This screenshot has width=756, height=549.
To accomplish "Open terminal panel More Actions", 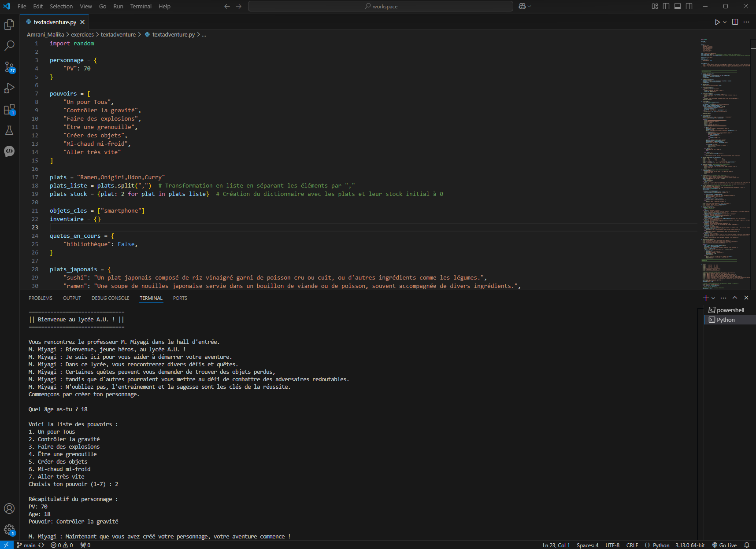I will (723, 298).
